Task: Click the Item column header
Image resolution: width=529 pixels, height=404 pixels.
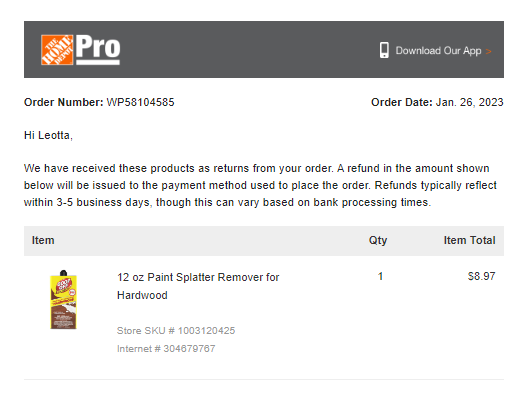Action: coord(43,240)
